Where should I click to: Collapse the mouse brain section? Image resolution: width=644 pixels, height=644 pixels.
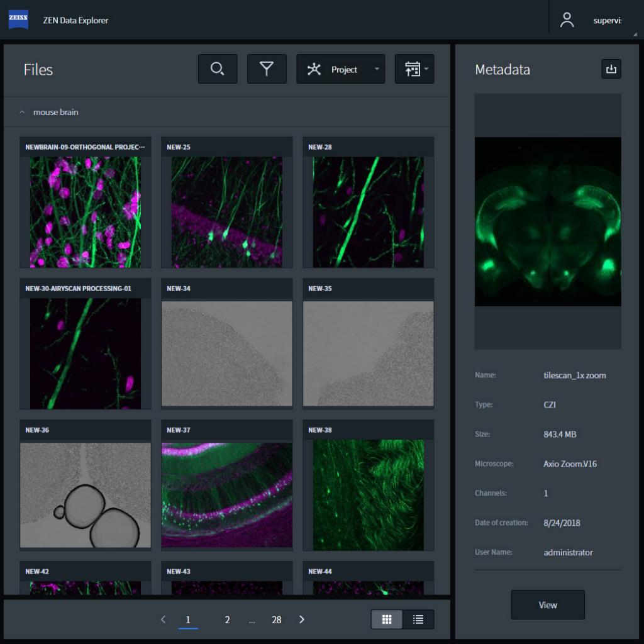point(23,112)
